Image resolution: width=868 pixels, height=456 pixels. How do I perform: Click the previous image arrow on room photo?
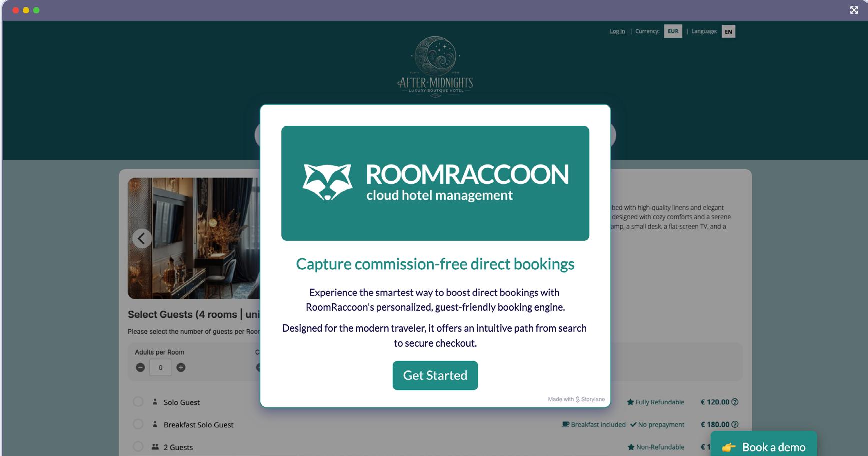coord(142,238)
